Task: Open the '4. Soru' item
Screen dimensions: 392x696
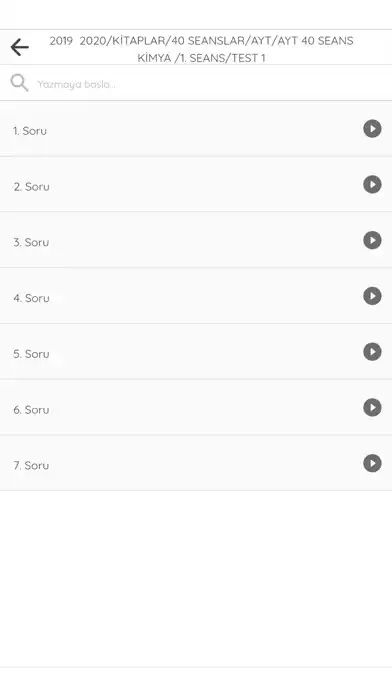Action: [31, 298]
